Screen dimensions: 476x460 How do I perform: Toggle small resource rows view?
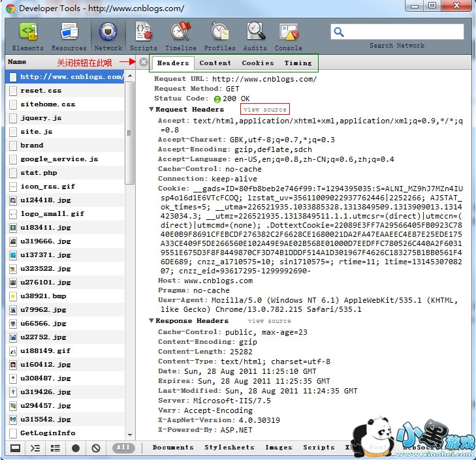coord(56,448)
